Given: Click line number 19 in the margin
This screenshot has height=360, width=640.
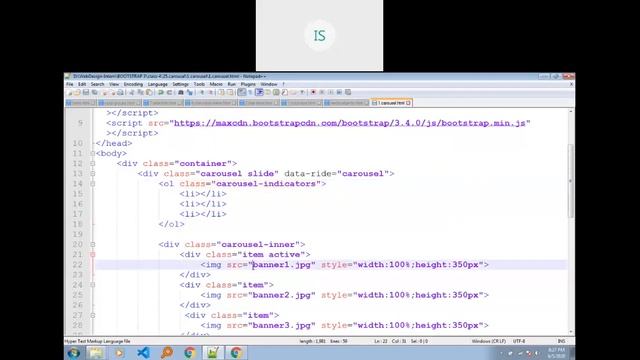Looking at the screenshot, I should (78, 234).
